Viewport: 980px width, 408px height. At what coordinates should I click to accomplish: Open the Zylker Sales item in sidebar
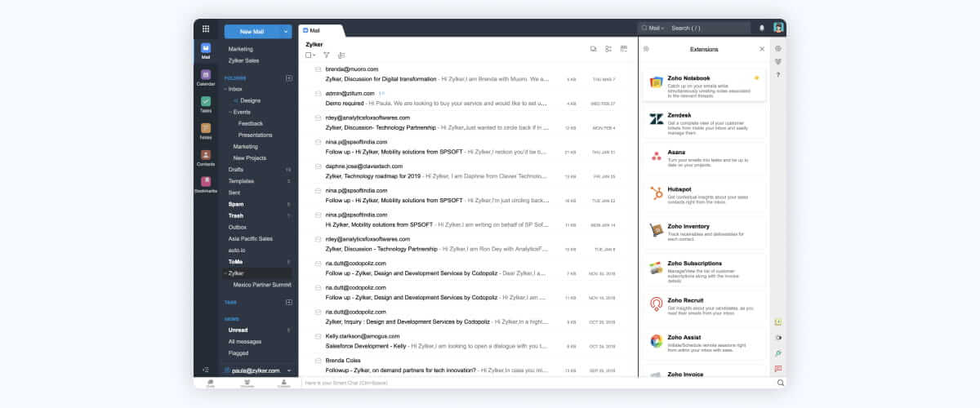coord(243,60)
